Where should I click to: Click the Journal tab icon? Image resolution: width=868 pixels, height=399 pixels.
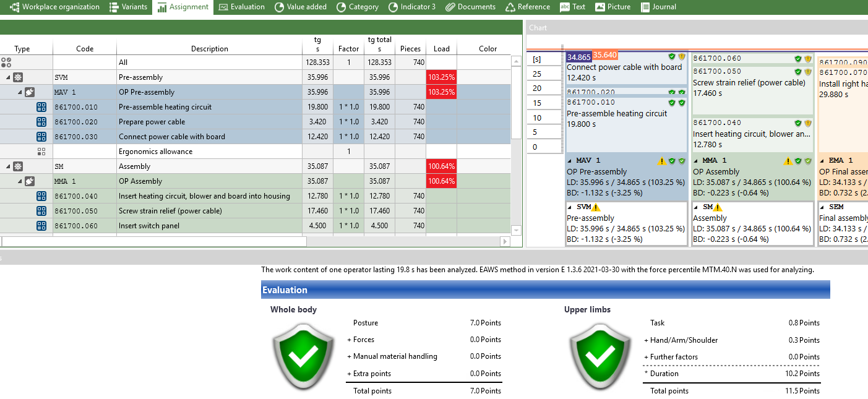click(646, 7)
